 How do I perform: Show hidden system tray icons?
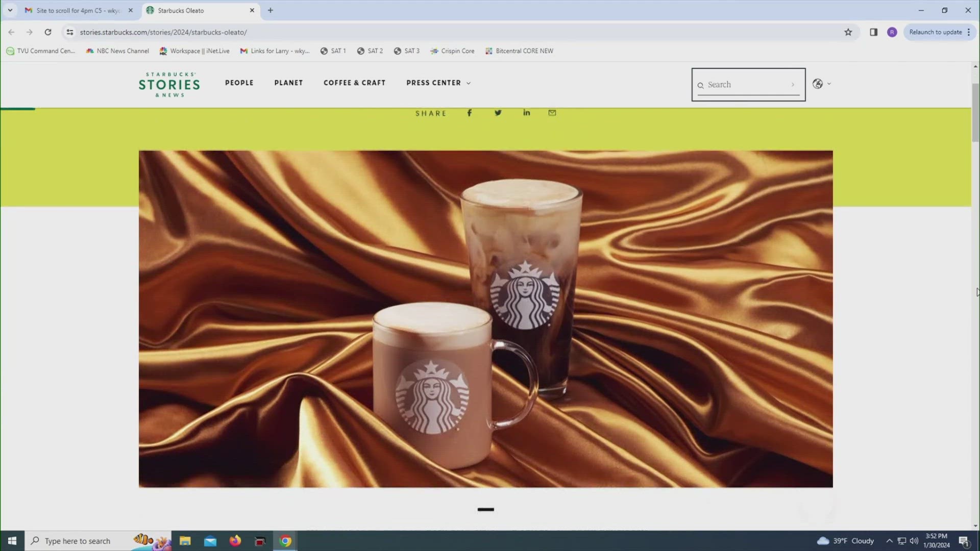889,541
